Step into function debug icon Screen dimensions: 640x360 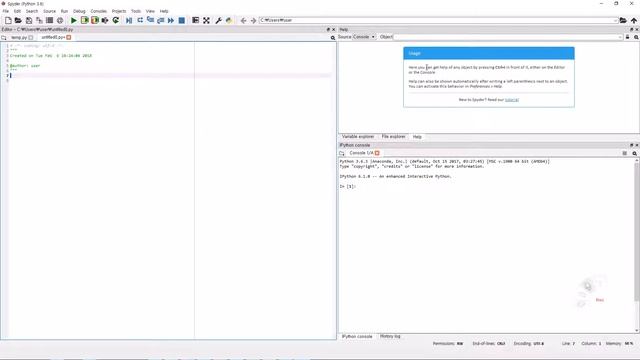150,20
